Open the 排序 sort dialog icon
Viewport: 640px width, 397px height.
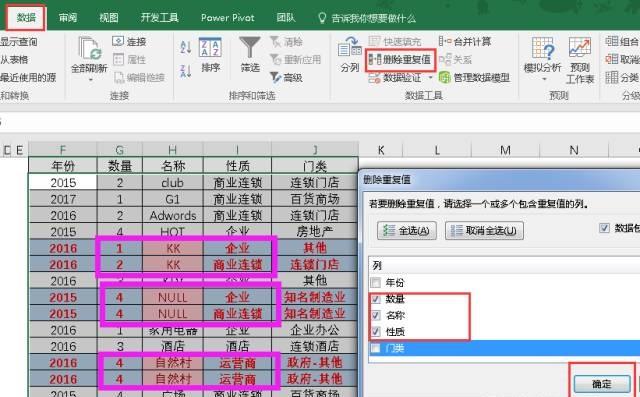[210, 48]
